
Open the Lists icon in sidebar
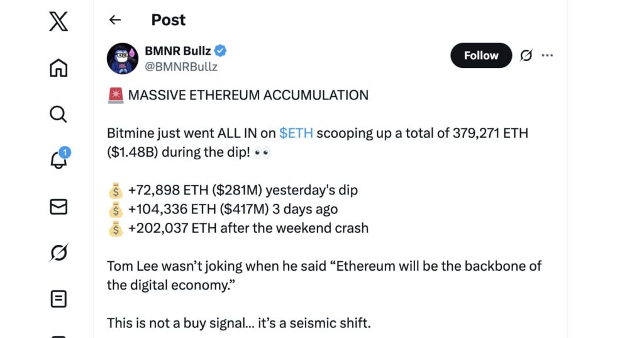[58, 299]
